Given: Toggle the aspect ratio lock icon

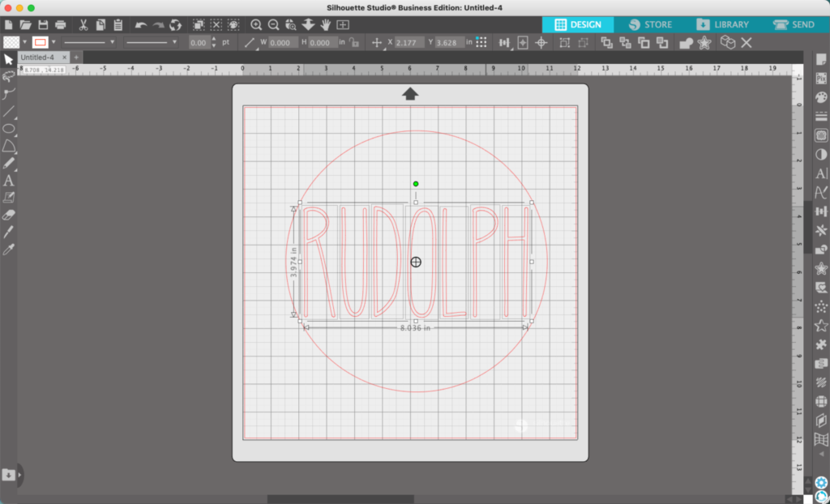Looking at the screenshot, I should pos(354,42).
